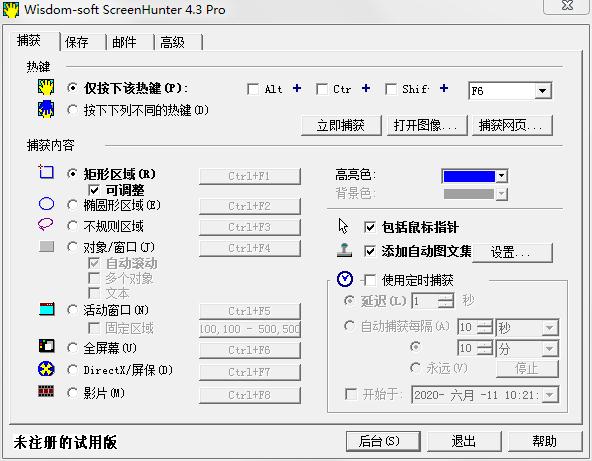This screenshot has width=592, height=461.
Task: Open the 秒 interval unit dropdown
Action: tap(550, 327)
